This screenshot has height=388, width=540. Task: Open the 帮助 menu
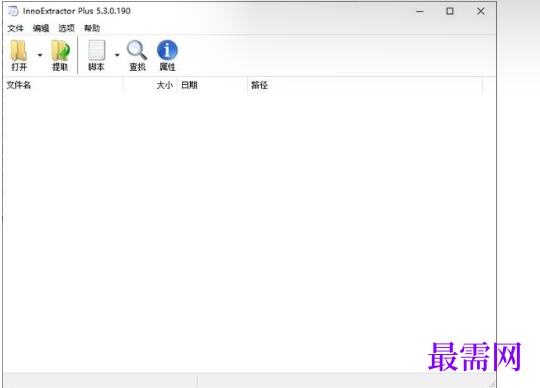pyautogui.click(x=92, y=28)
